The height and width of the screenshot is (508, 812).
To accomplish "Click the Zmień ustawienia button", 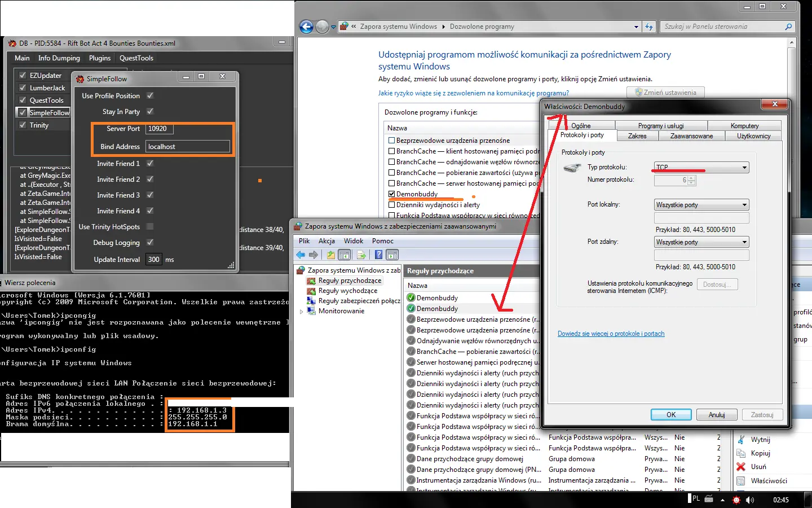I will point(665,93).
